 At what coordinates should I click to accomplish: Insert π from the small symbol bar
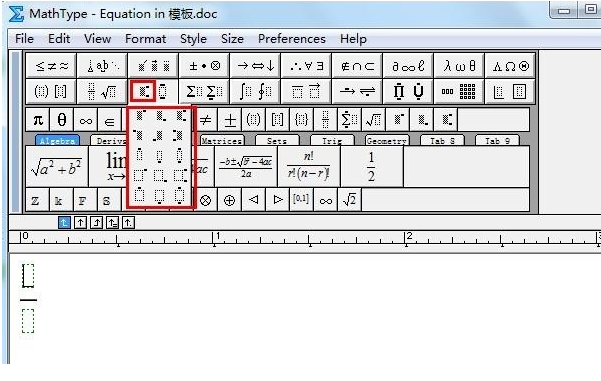[x=38, y=120]
